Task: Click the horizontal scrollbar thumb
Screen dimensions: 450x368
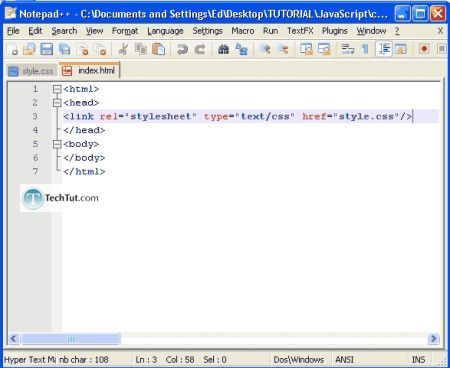Action: coord(71,339)
